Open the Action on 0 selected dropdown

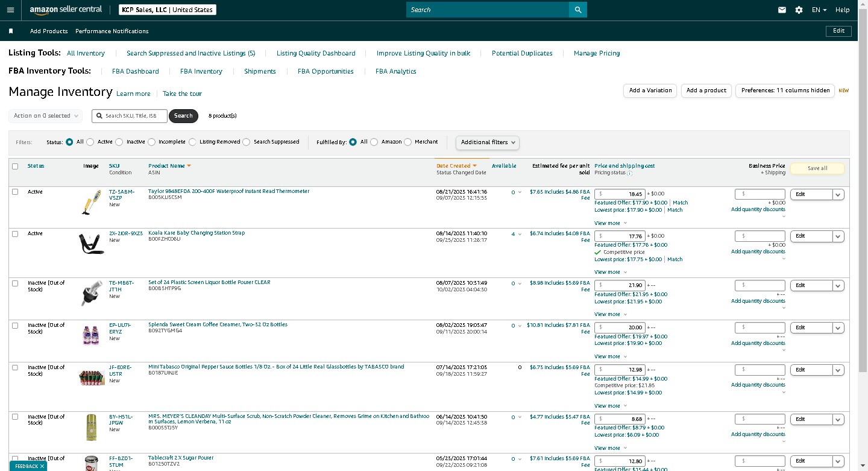(47, 116)
